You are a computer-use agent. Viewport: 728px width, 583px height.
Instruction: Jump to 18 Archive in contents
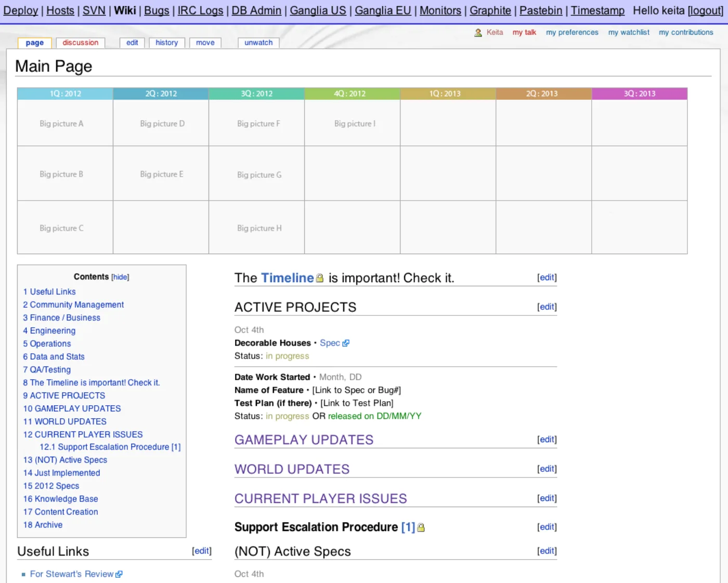coord(43,525)
